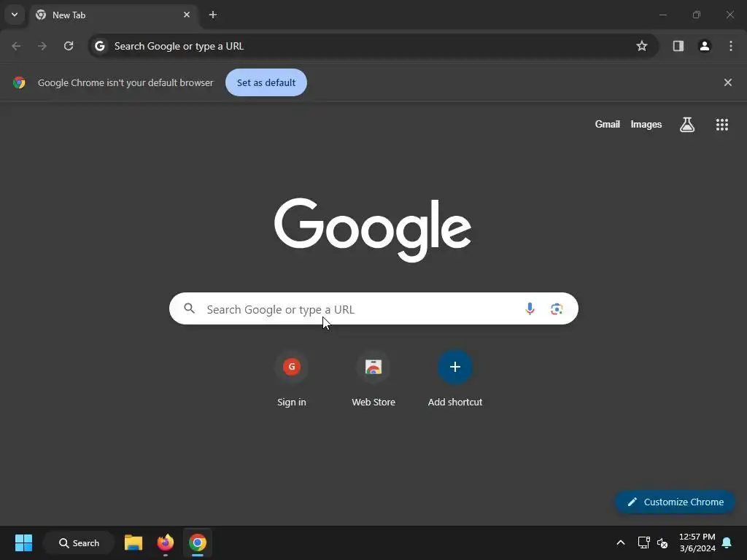Open Firefox from the taskbar
This screenshot has width=747, height=560.
point(166,542)
